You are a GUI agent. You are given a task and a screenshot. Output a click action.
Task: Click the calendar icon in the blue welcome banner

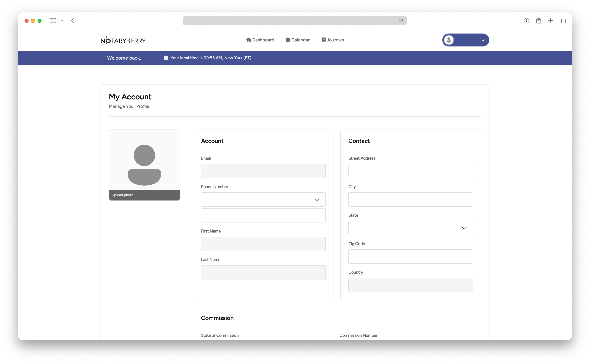(x=166, y=57)
